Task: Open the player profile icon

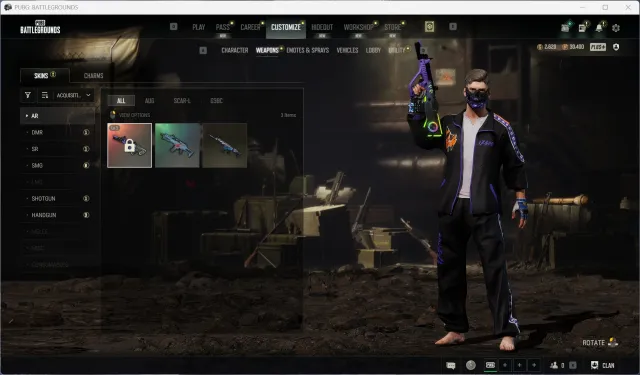Action: [616, 47]
